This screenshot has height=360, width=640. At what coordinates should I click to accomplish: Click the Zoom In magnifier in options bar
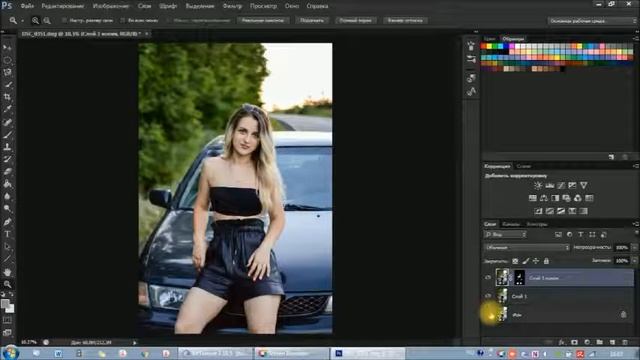pyautogui.click(x=36, y=20)
